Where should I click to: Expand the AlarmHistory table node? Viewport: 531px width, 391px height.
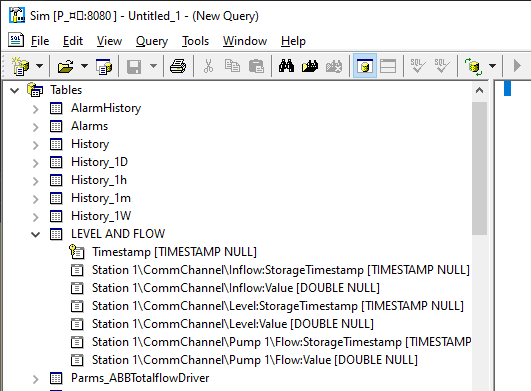click(x=36, y=109)
